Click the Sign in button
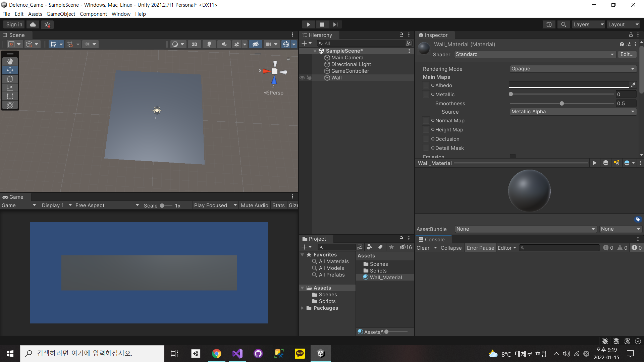The width and height of the screenshot is (644, 362). click(x=14, y=24)
